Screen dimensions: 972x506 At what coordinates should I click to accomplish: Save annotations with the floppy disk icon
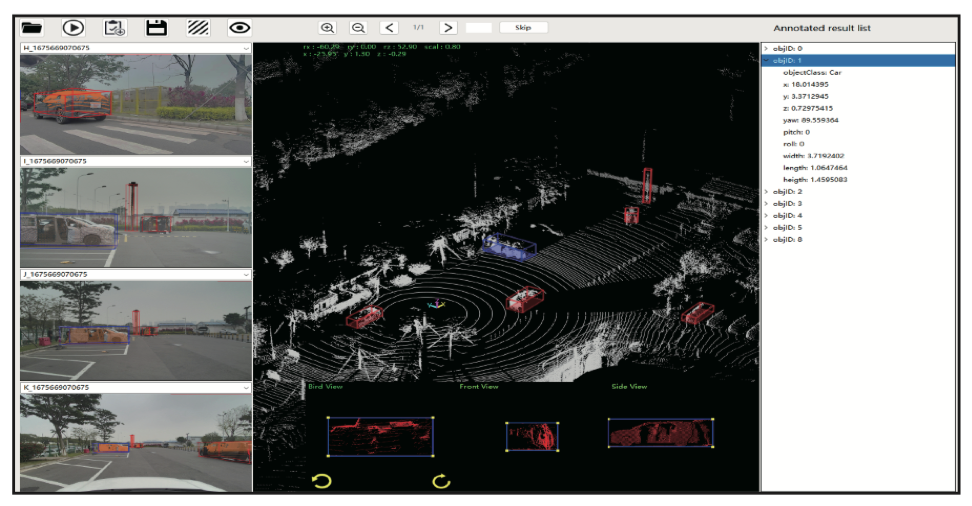(156, 27)
